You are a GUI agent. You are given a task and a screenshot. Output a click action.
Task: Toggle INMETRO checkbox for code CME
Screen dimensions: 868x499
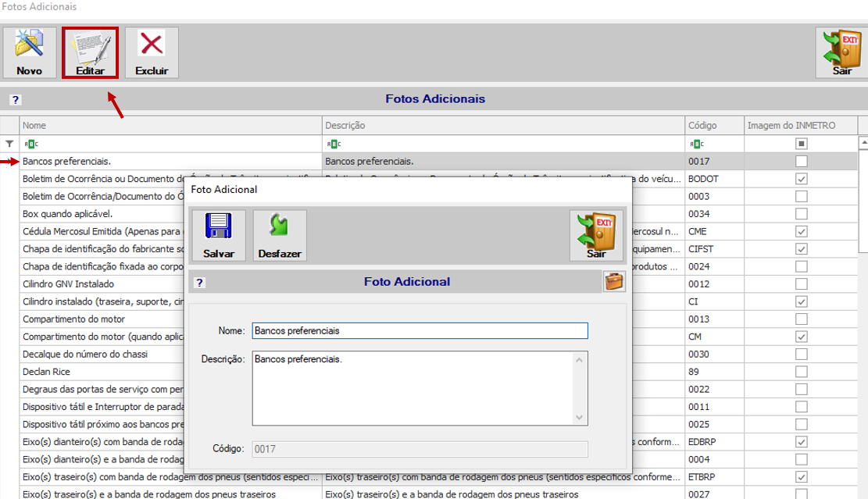tap(801, 231)
